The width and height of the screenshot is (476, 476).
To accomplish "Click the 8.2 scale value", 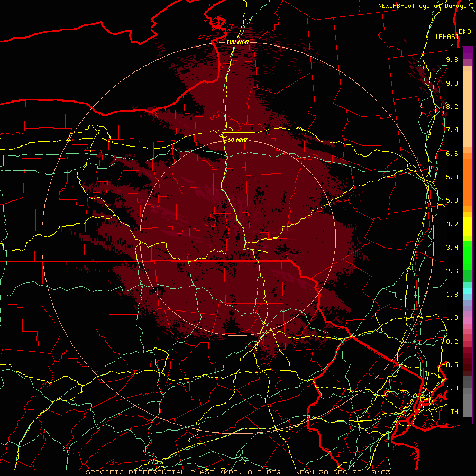I will [452, 106].
